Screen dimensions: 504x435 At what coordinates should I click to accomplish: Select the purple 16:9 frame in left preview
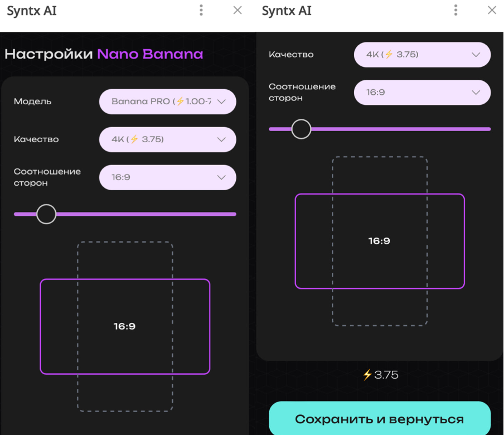(x=125, y=326)
